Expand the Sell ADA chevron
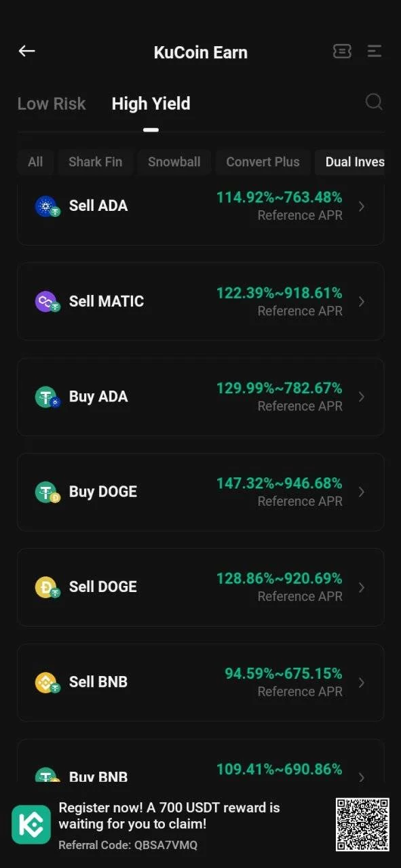The height and width of the screenshot is (868, 401). click(x=362, y=206)
